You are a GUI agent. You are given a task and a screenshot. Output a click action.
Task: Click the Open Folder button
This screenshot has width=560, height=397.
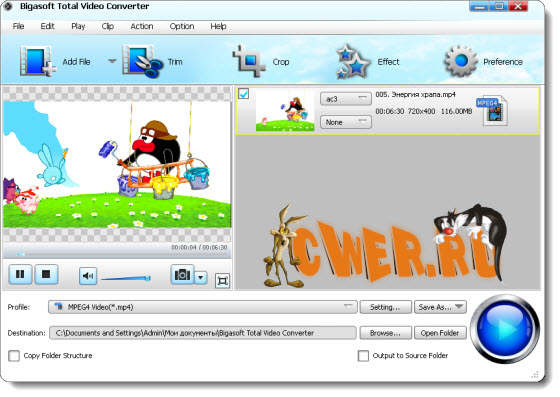[x=440, y=333]
